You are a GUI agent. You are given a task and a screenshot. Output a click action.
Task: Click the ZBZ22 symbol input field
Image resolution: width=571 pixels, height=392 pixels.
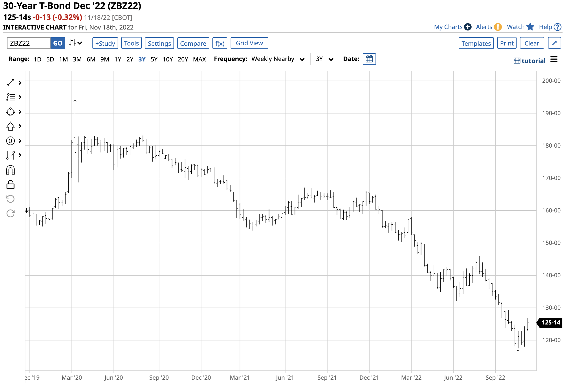pyautogui.click(x=29, y=43)
